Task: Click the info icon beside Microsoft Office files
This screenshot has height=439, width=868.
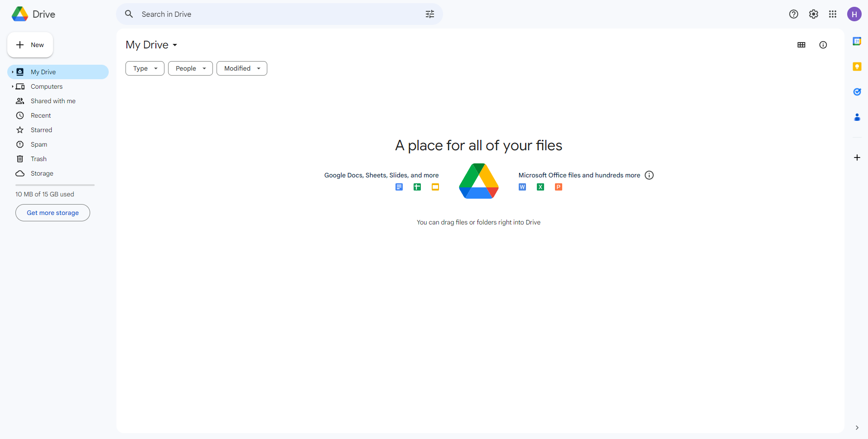Action: [x=649, y=175]
